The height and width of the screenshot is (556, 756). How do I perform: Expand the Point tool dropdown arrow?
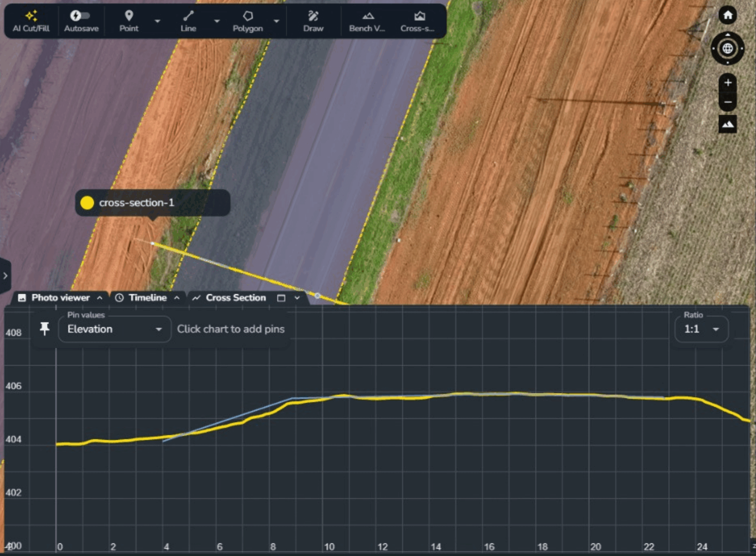pyautogui.click(x=157, y=21)
